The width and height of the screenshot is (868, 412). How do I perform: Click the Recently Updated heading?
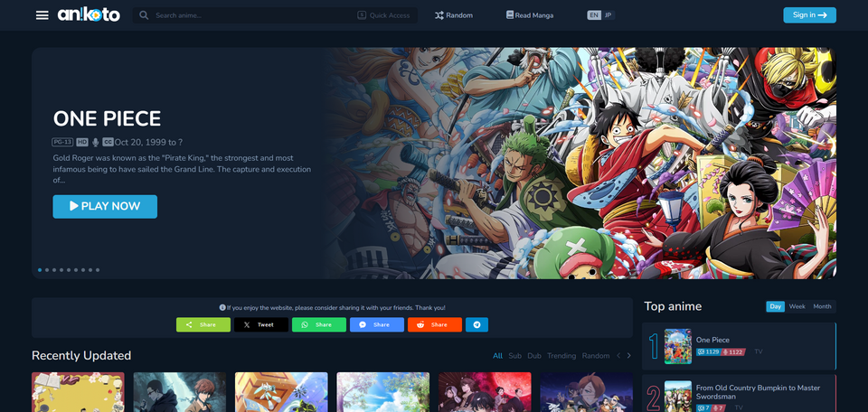81,356
